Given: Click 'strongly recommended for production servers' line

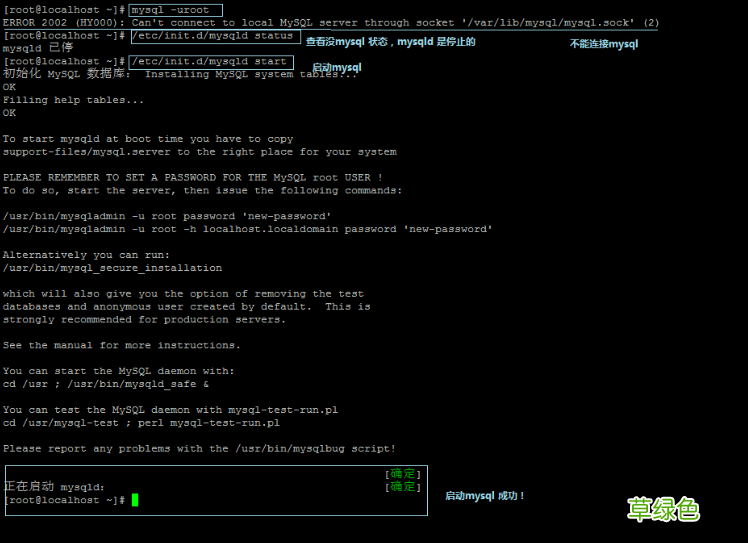Looking at the screenshot, I should tap(144, 320).
